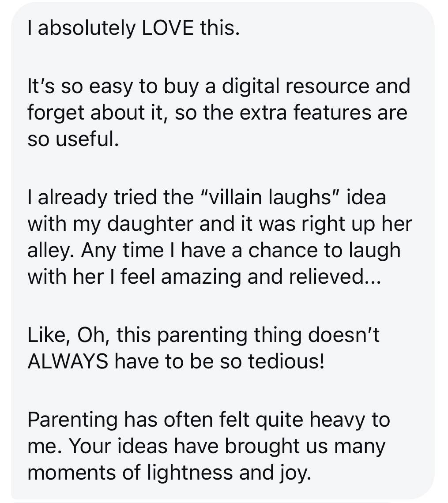Tap the word "doesn't" in the message
The width and height of the screenshot is (448, 503).
click(344, 334)
